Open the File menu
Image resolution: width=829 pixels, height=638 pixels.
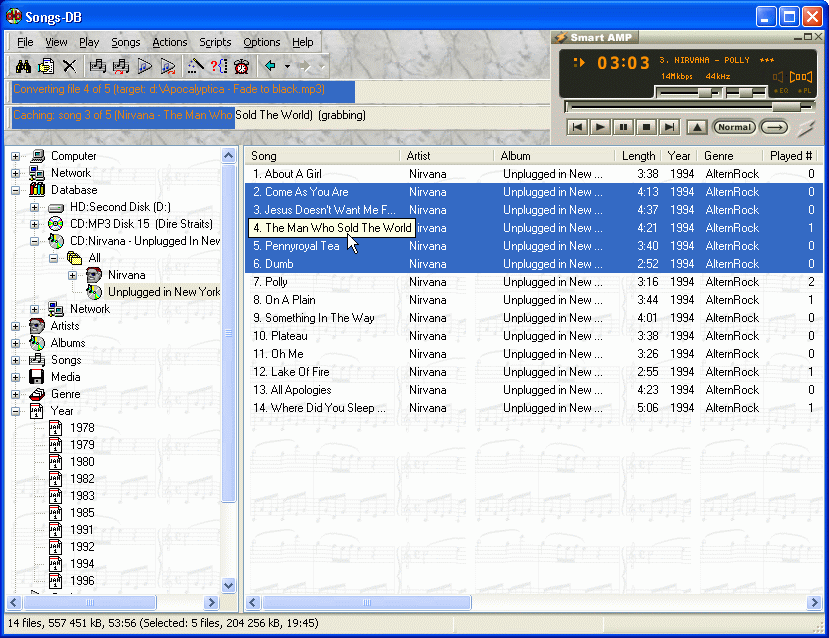pyautogui.click(x=25, y=42)
